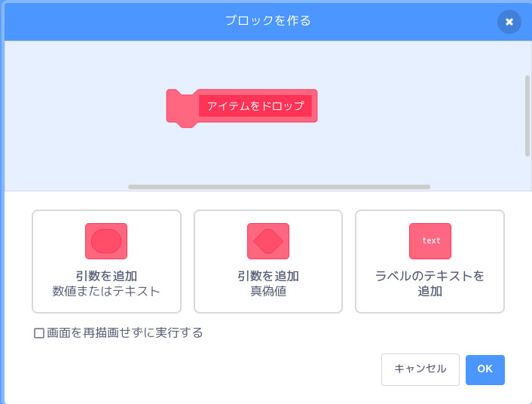Add argument 数値またはテキスト card
Screen dimensions: 532x404
click(x=106, y=262)
